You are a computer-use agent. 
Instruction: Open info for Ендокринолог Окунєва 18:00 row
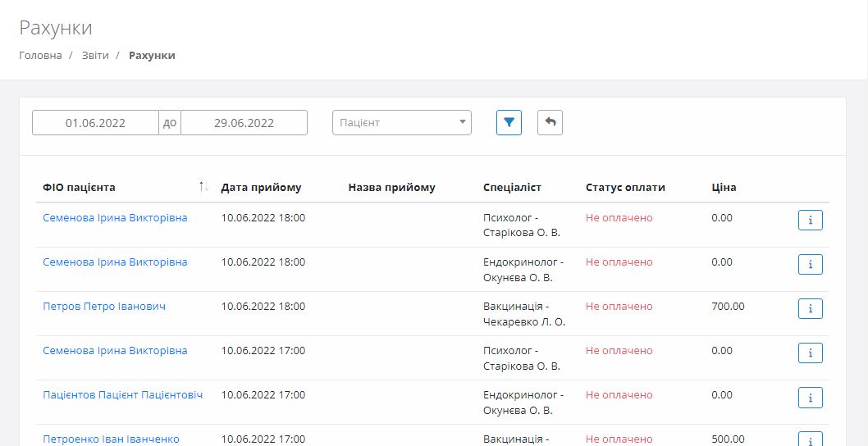click(x=810, y=265)
